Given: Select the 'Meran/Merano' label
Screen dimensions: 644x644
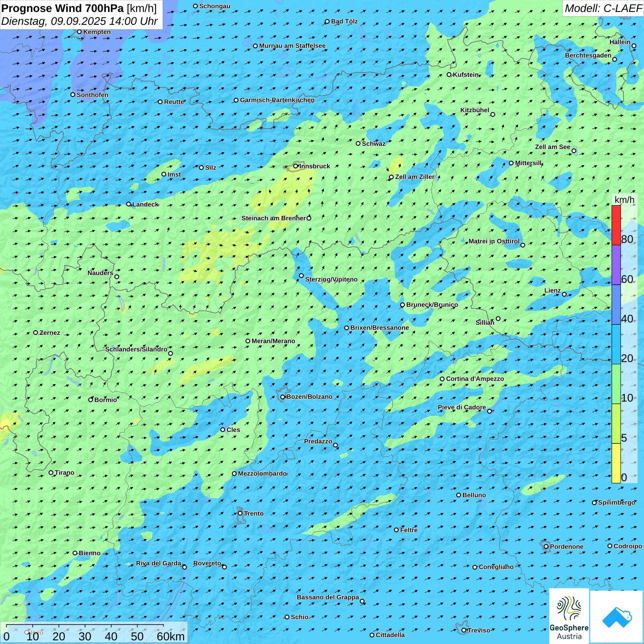Looking at the screenshot, I should coord(274,341).
